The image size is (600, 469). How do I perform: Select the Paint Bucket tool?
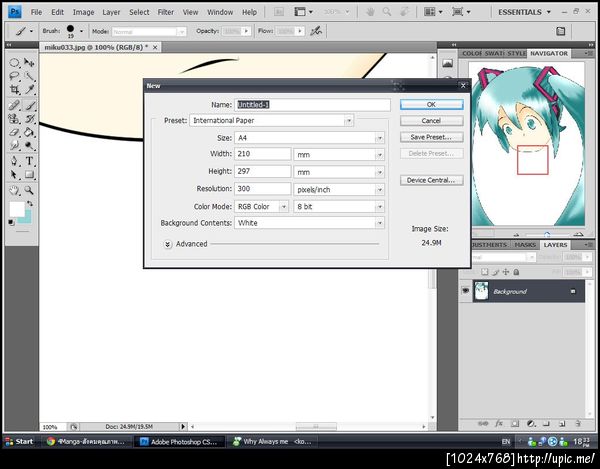(29, 132)
